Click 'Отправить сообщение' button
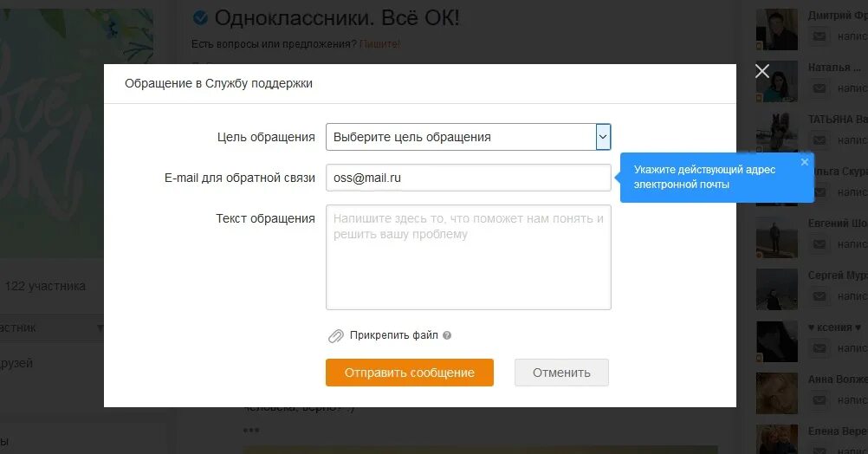Image resolution: width=868 pixels, height=454 pixels. pyautogui.click(x=410, y=373)
